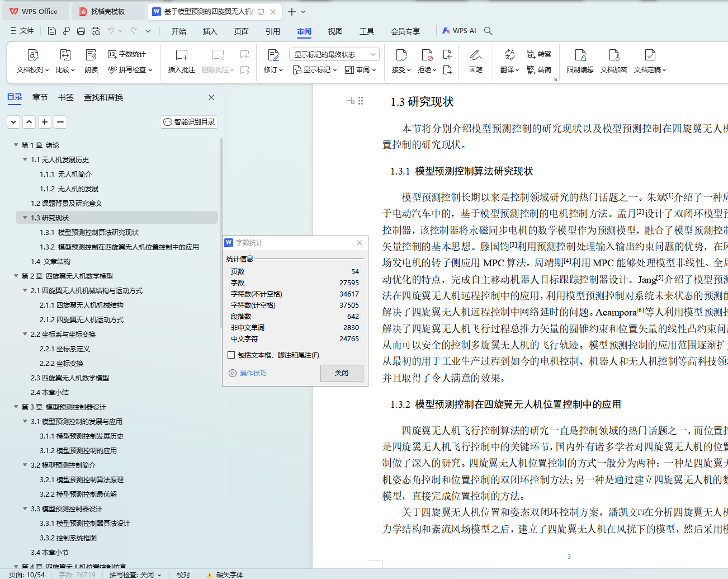Click 缺失字体 status bar warning
Screen dimensions: 728x579
coord(225,575)
